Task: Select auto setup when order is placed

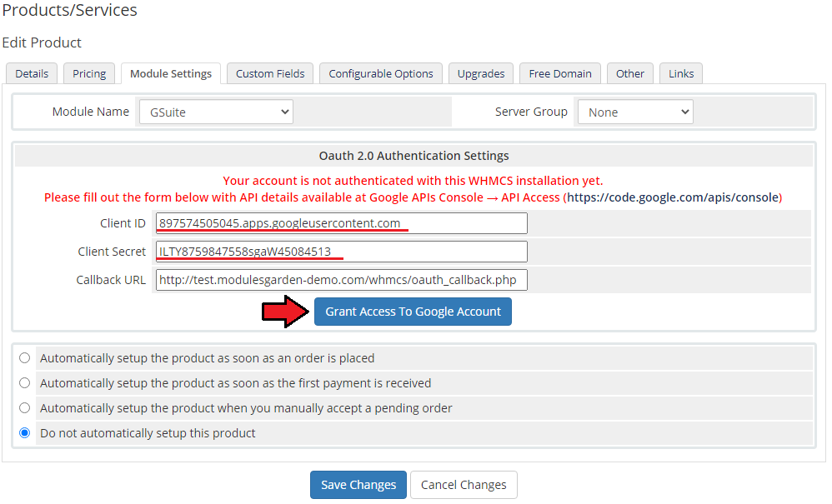Action: point(24,357)
